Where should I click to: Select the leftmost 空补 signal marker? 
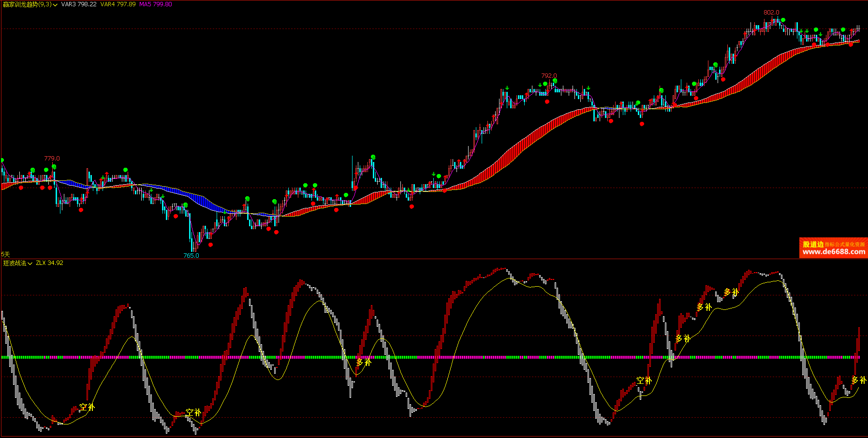(87, 407)
